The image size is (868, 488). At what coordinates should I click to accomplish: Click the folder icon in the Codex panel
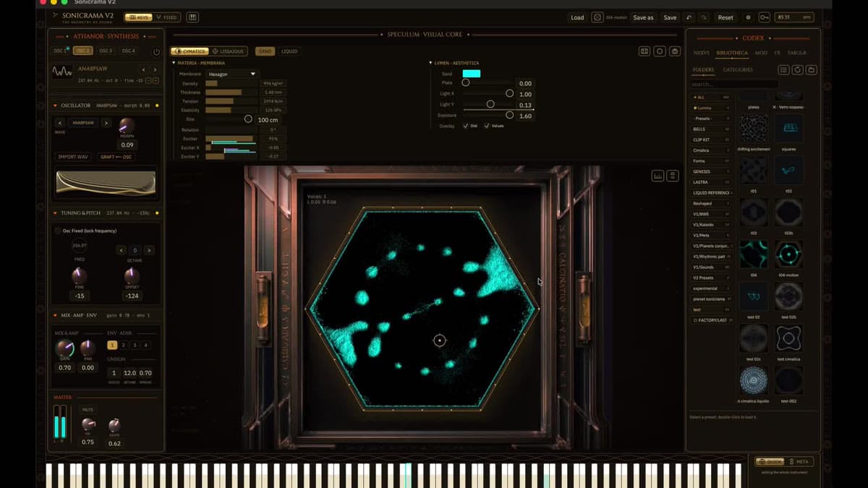[812, 70]
